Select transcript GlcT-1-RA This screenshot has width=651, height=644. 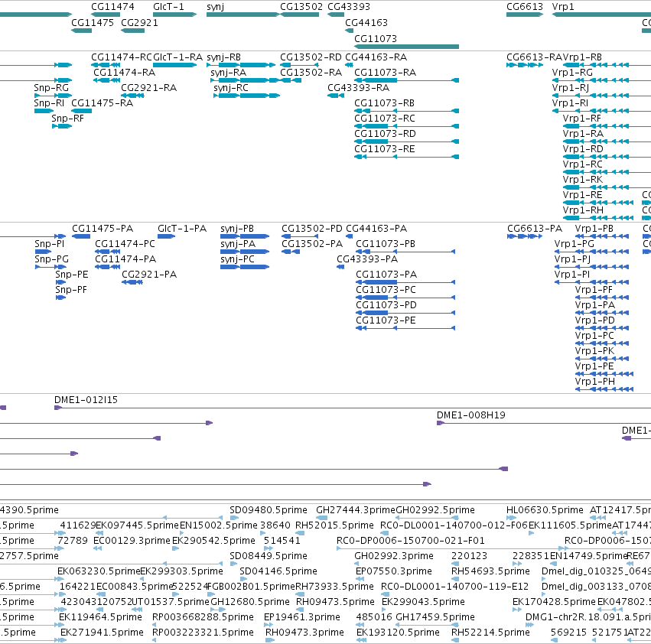pyautogui.click(x=177, y=57)
